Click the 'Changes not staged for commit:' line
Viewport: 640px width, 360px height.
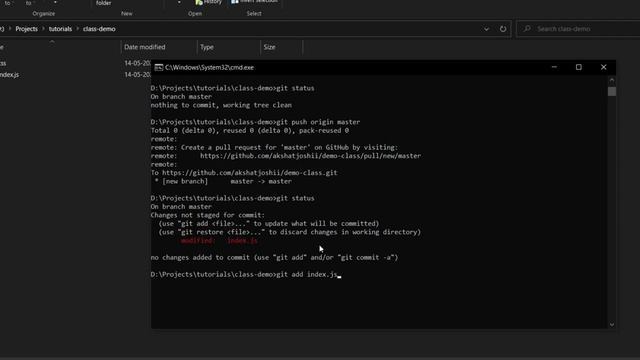207,215
